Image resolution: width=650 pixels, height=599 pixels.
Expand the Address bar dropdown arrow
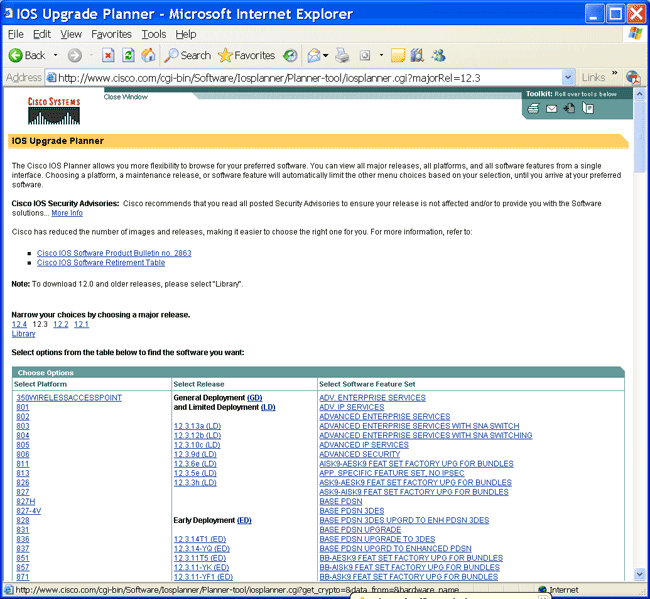(568, 77)
